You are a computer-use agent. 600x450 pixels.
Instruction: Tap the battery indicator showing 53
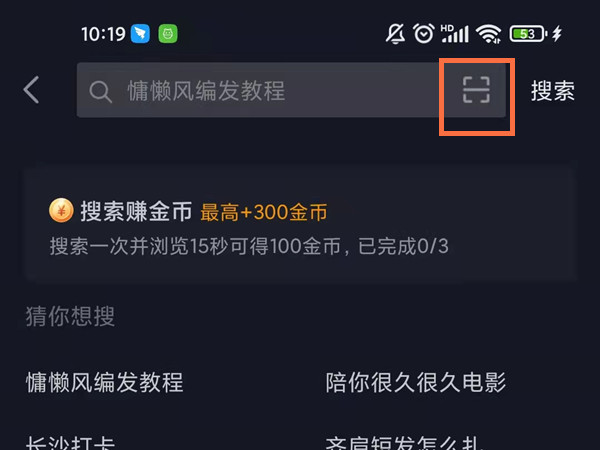click(x=528, y=34)
